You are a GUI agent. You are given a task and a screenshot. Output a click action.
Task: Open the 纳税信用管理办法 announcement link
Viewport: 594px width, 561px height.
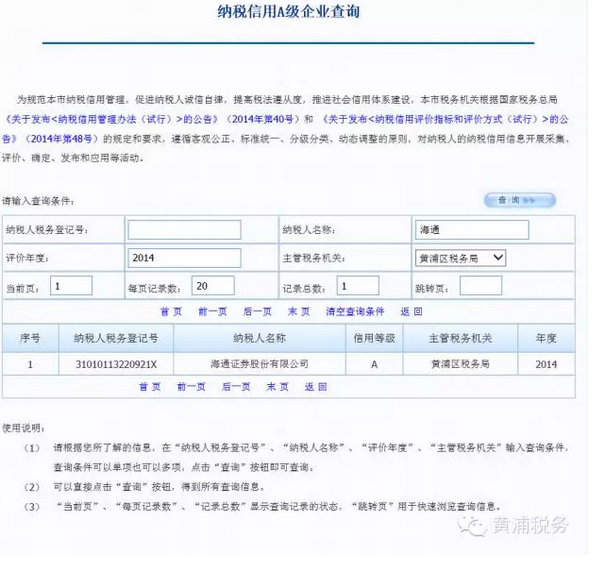click(153, 120)
